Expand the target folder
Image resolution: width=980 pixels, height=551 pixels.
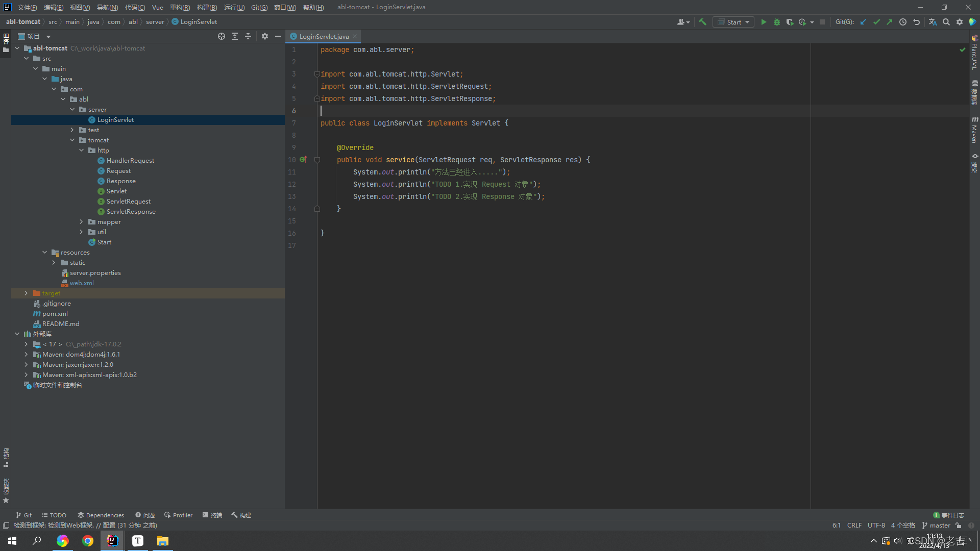pyautogui.click(x=26, y=293)
